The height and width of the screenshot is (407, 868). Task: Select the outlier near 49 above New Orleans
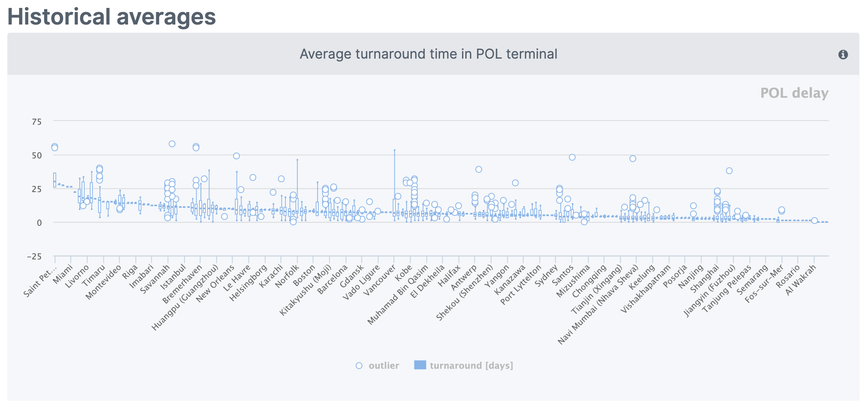point(236,156)
